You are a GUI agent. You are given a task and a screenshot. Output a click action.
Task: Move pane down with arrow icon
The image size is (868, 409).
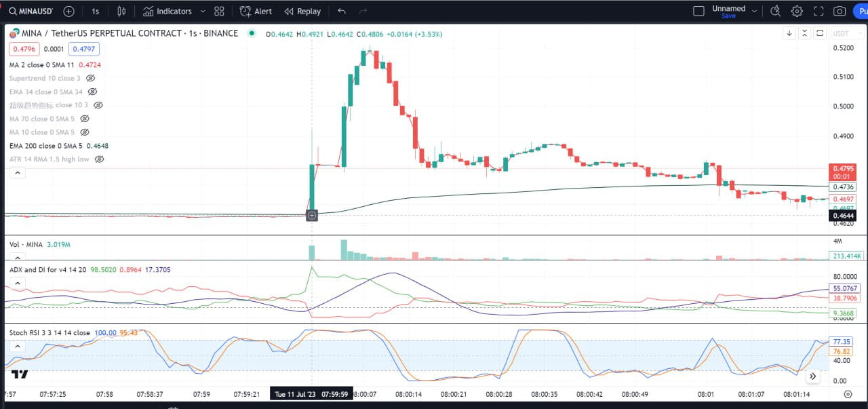click(789, 33)
